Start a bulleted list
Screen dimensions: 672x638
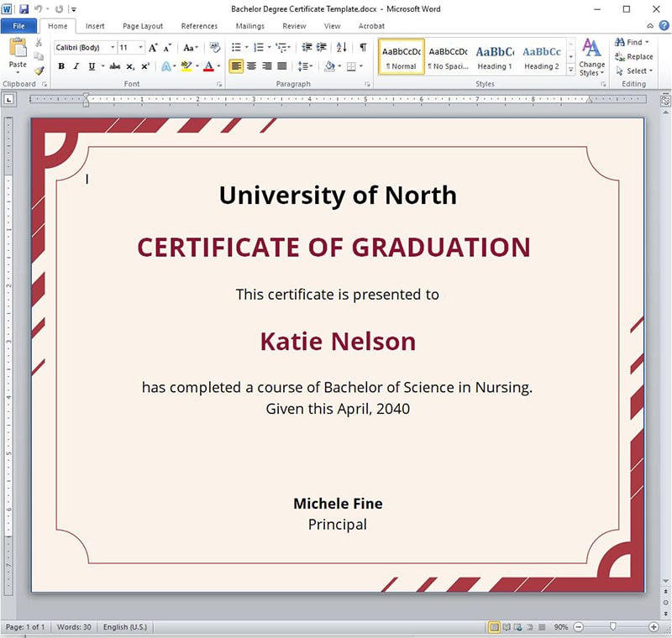(x=236, y=48)
